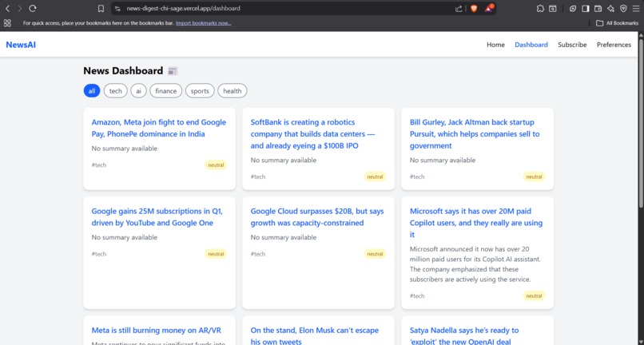Select the 'all' category filter
The width and height of the screenshot is (644, 345).
point(92,91)
